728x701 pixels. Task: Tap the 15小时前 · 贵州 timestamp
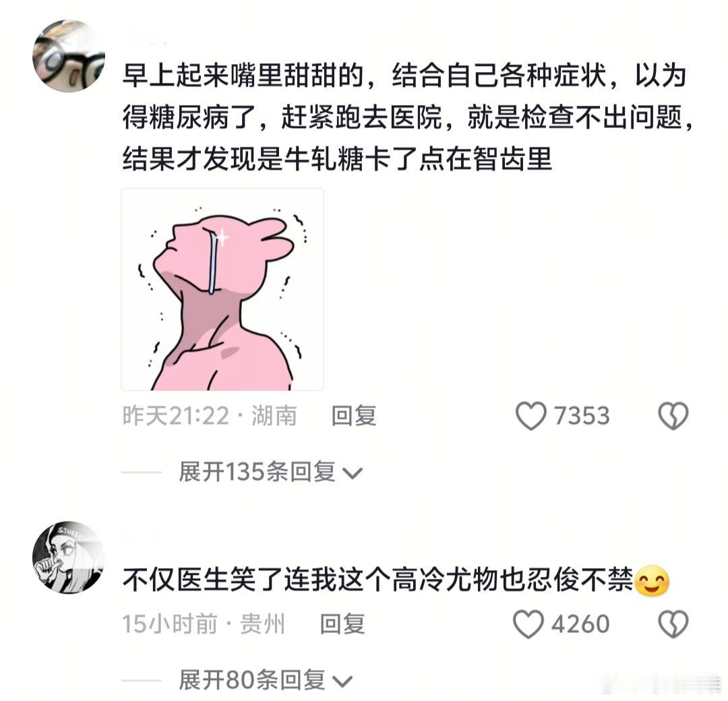[x=204, y=623]
